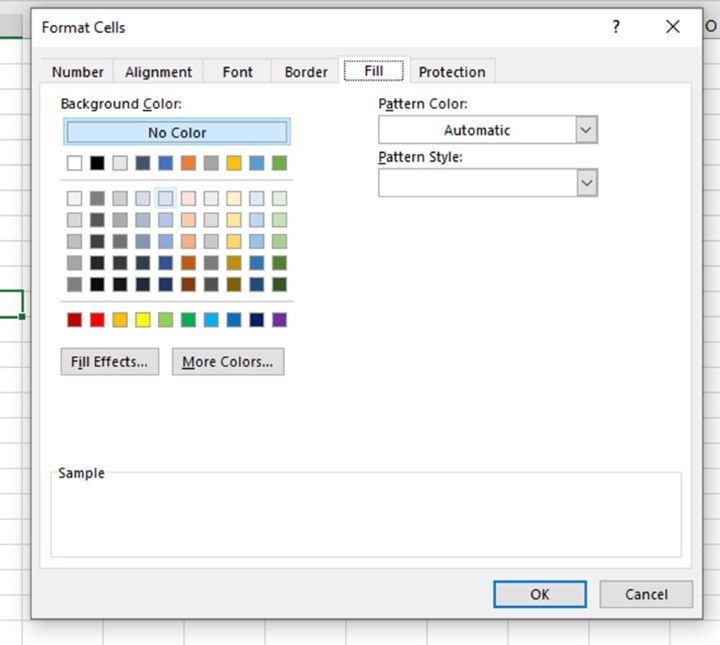Image resolution: width=720 pixels, height=645 pixels.
Task: Go to the Font tab
Action: tap(237, 72)
